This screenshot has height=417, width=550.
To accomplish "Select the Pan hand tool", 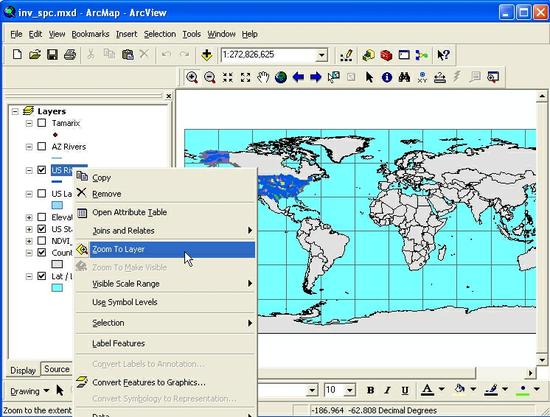I will click(263, 77).
